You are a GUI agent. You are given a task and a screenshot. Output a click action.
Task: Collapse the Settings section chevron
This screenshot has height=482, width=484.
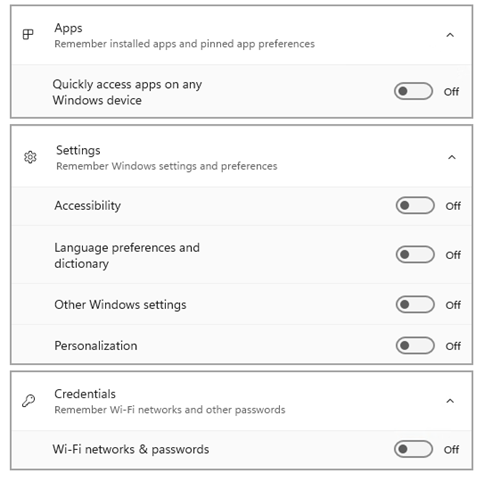tap(452, 157)
